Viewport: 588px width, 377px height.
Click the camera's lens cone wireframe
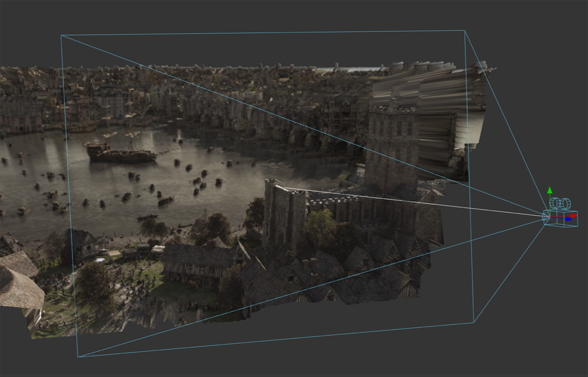[544, 216]
